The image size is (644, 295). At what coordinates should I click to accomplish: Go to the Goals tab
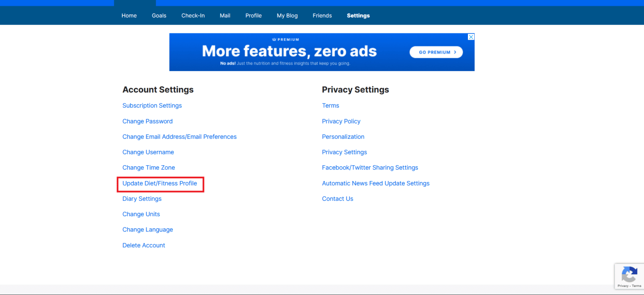click(x=159, y=15)
